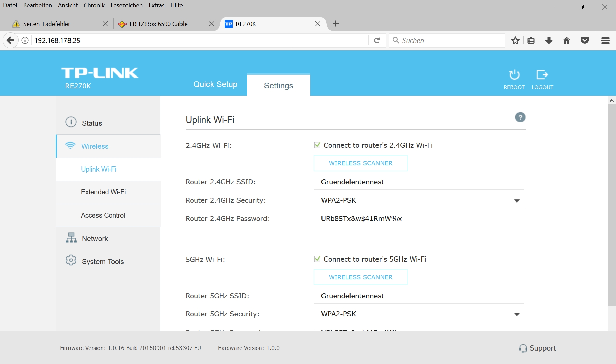Open the Ansicht menu
The width and height of the screenshot is (616, 364).
[68, 5]
